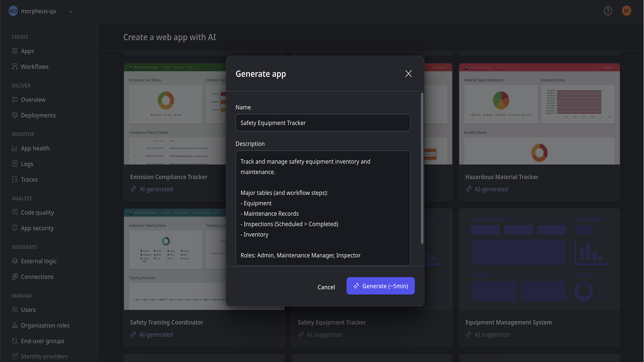Open the DC user avatar menu
The height and width of the screenshot is (362, 644).
626,11
